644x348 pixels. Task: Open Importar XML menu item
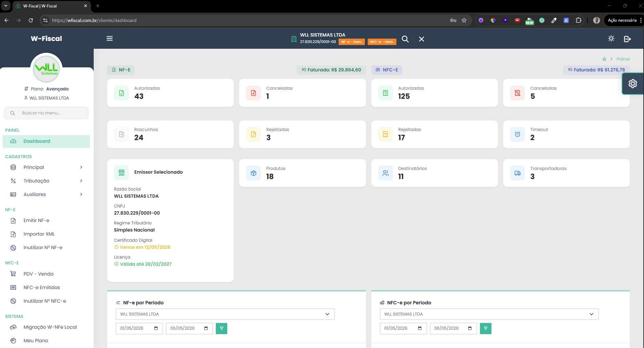[46, 234]
